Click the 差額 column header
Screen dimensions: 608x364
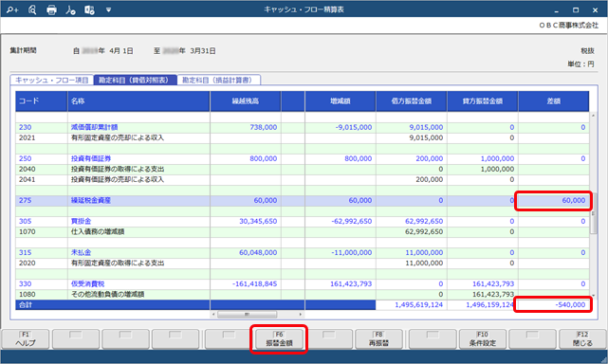pyautogui.click(x=553, y=101)
